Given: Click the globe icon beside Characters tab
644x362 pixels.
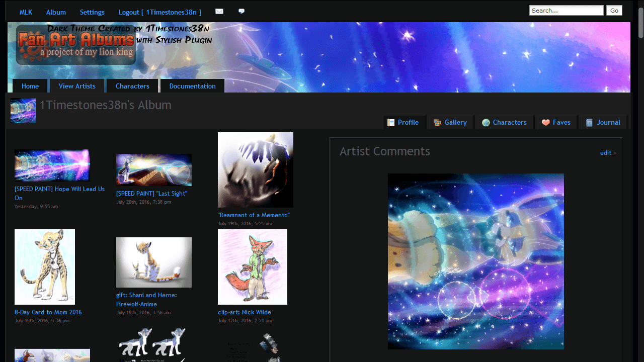Looking at the screenshot, I should pos(486,122).
